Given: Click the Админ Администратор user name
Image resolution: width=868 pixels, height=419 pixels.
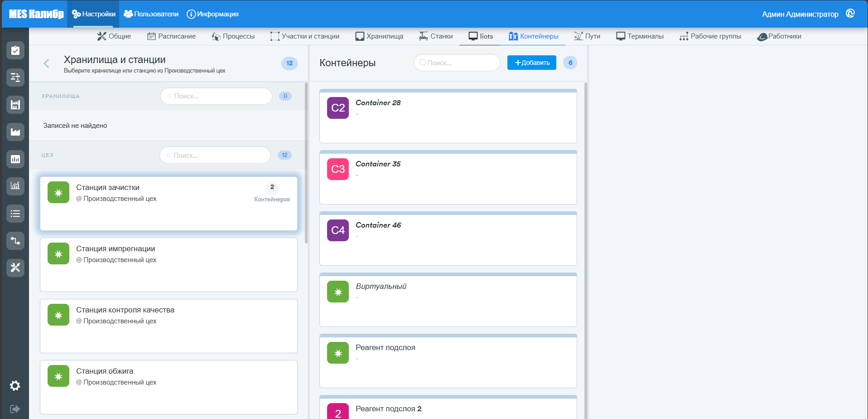Looking at the screenshot, I should (800, 14).
